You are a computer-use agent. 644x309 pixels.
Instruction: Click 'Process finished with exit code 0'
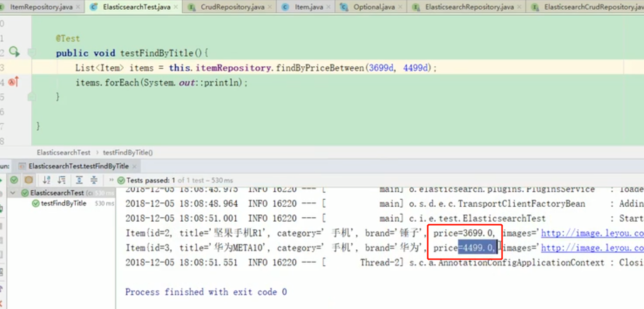pos(206,292)
